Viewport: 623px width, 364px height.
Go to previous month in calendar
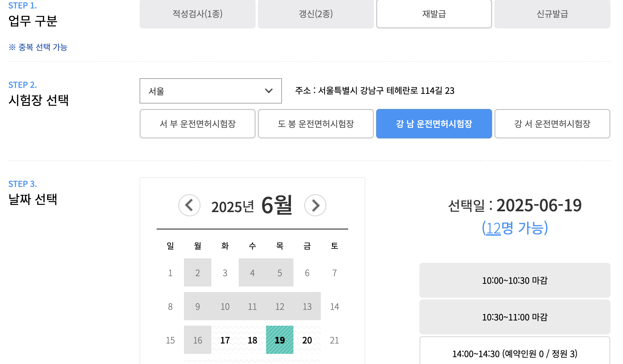click(189, 206)
